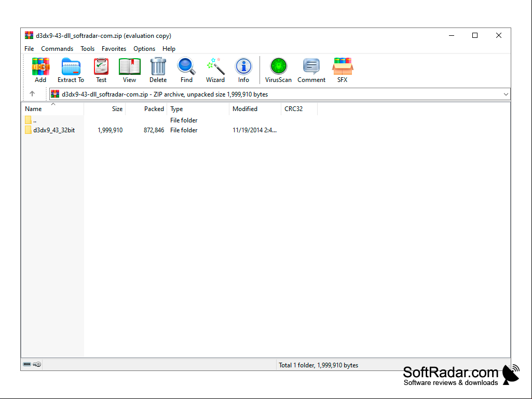Show archive Info

pos(243,70)
